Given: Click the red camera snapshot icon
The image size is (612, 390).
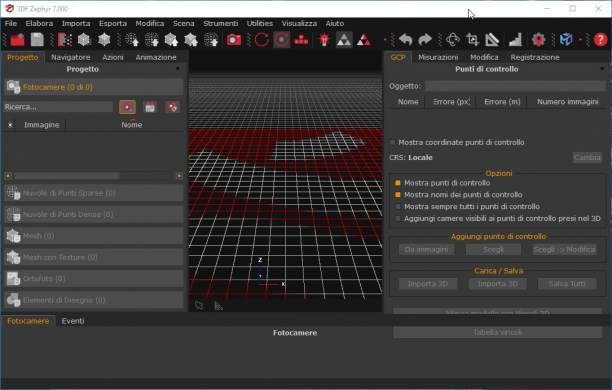Looking at the screenshot, I should click(x=234, y=40).
